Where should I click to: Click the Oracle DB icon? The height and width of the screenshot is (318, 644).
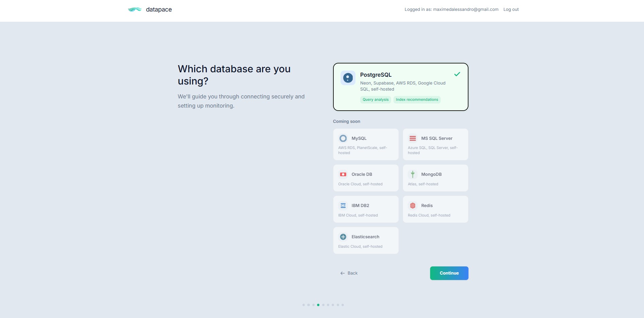pos(343,174)
